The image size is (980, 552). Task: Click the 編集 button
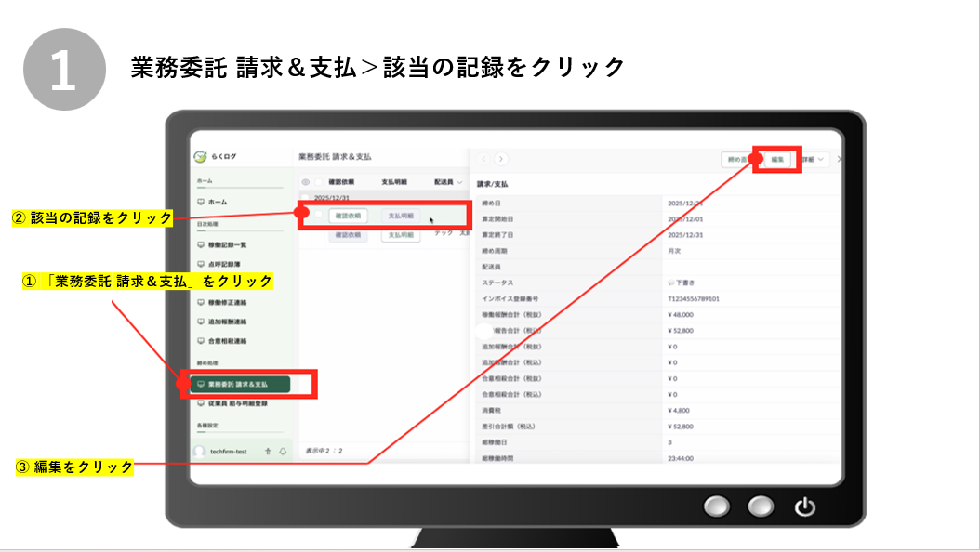778,159
